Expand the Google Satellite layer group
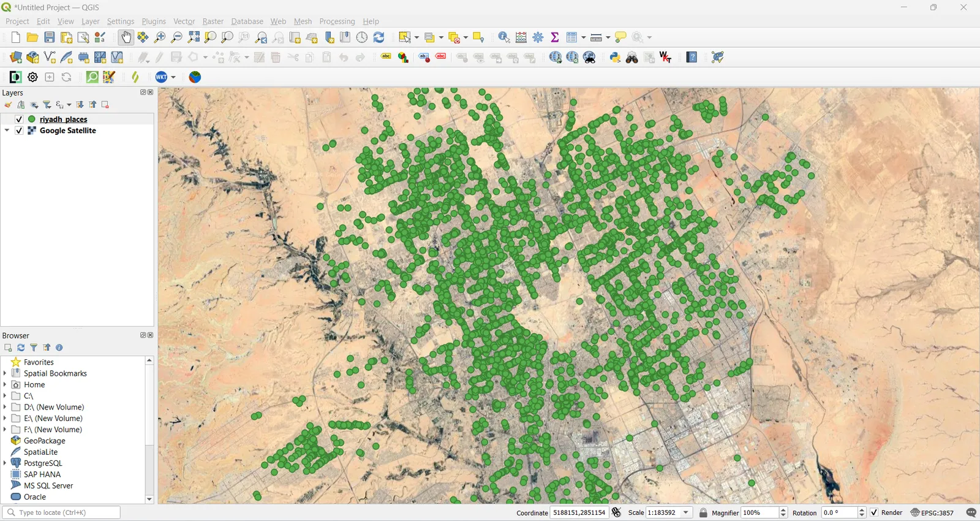Image resolution: width=980 pixels, height=521 pixels. pos(7,131)
